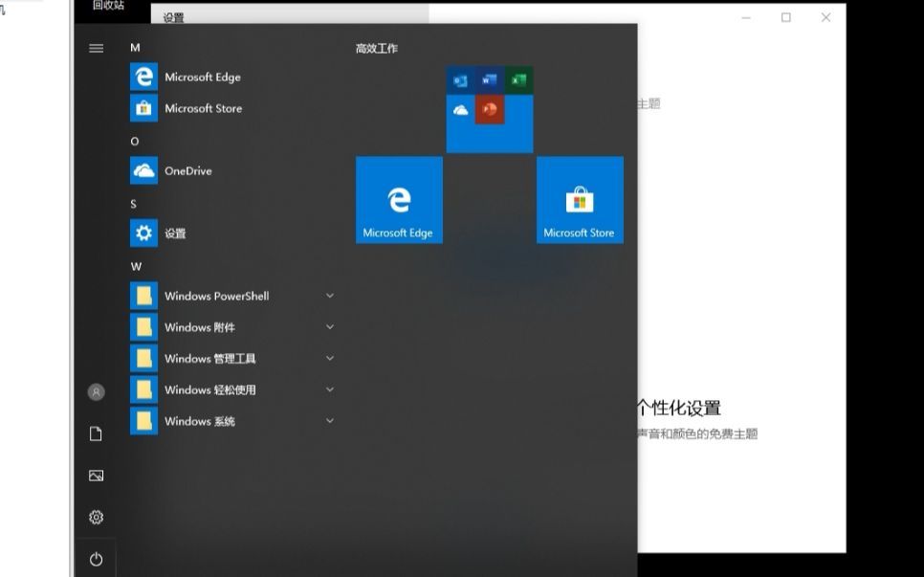Open the user account icon in Start sidebar

point(96,392)
